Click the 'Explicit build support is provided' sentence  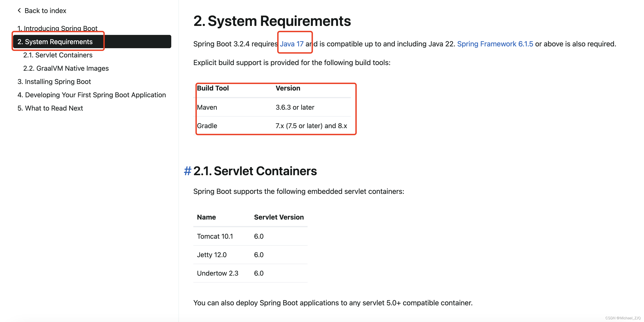click(292, 62)
